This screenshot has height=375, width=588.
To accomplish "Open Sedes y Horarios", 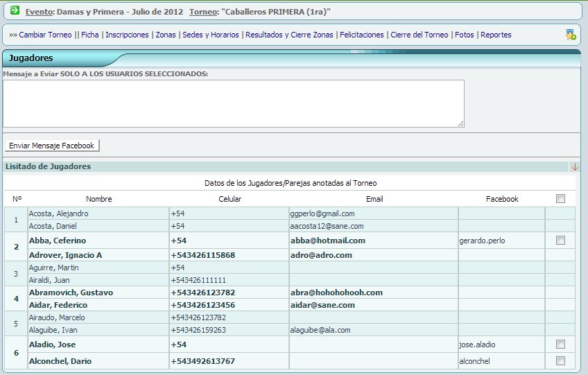I will [x=211, y=35].
